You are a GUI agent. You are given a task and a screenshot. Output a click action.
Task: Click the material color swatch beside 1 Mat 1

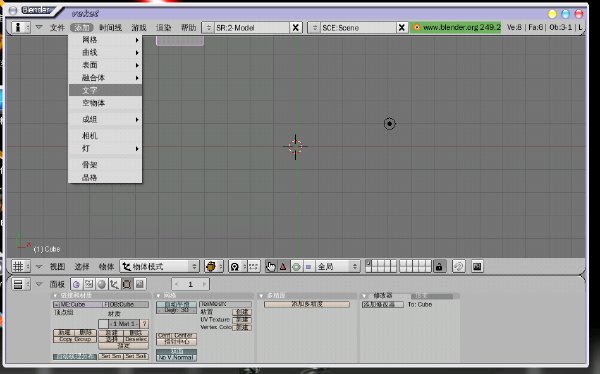point(103,324)
